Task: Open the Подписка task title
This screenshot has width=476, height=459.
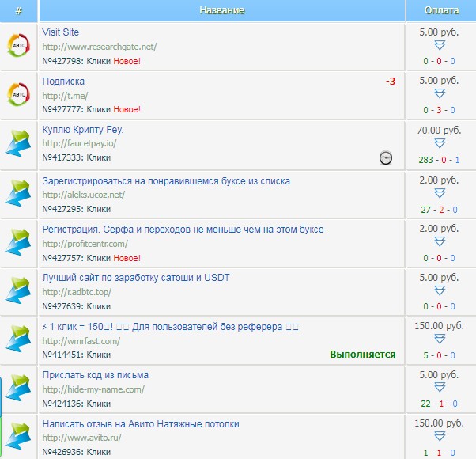Action: pyautogui.click(x=63, y=82)
